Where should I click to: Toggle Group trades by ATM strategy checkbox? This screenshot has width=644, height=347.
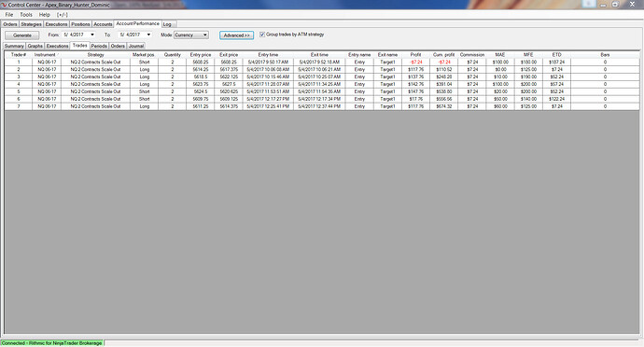tap(262, 35)
